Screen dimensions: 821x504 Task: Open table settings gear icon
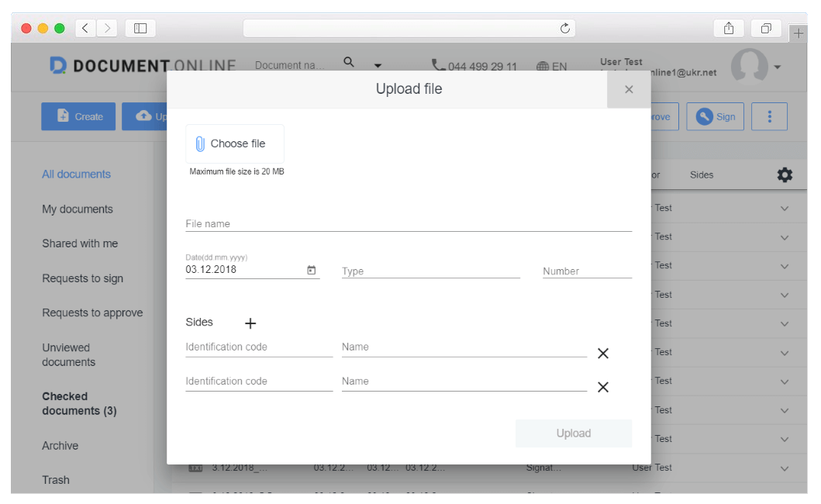(785, 175)
